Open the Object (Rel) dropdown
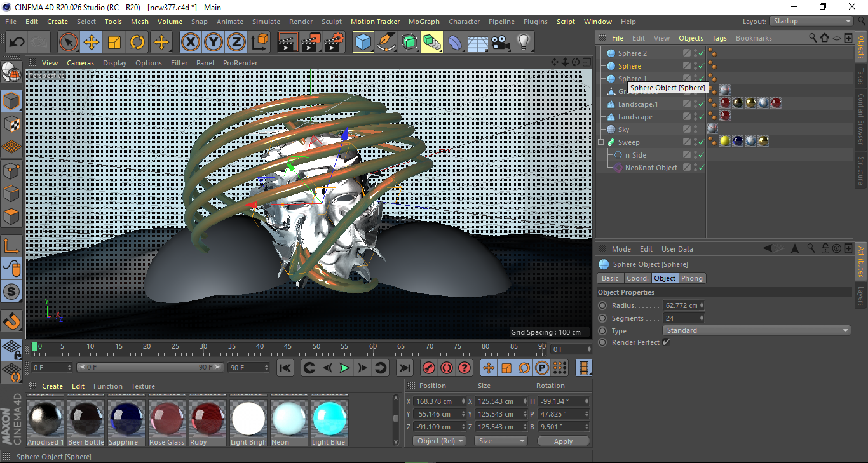868x463 pixels. tap(439, 441)
